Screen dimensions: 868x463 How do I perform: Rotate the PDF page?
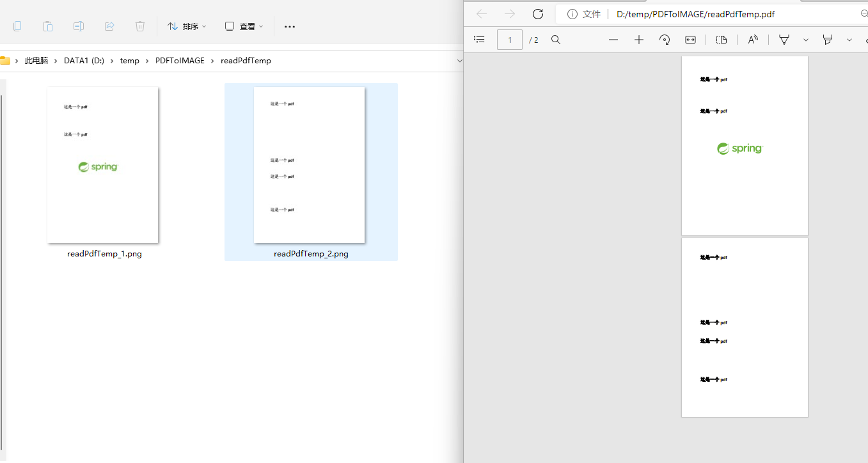click(x=665, y=40)
